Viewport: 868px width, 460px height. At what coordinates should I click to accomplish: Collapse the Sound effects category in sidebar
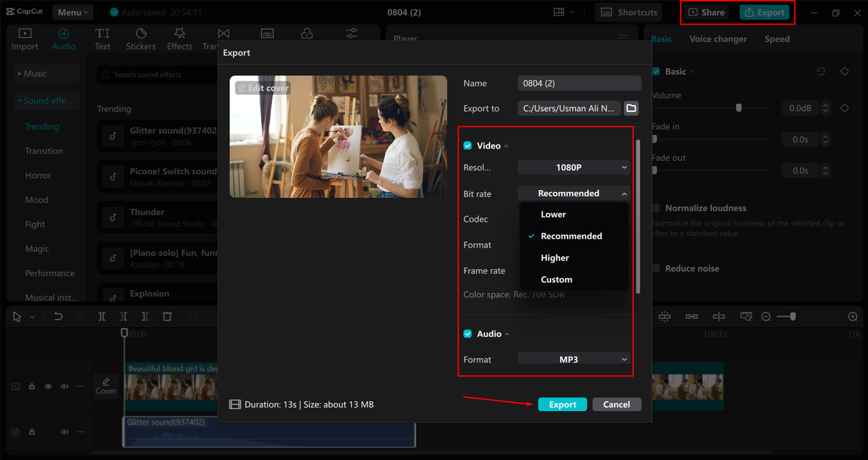47,100
